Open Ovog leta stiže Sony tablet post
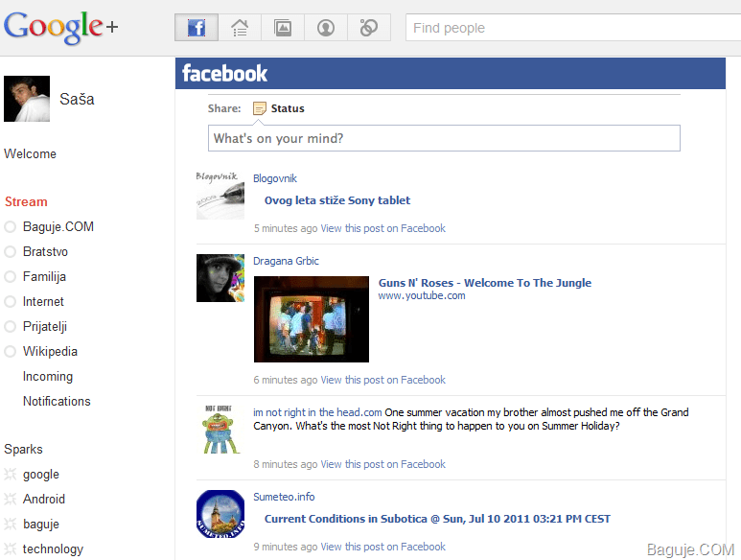Screen dimensions: 741x560 337,200
